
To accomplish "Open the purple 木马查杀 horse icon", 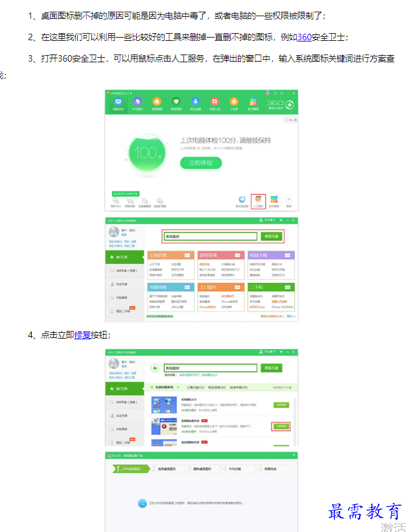I will coord(137,101).
